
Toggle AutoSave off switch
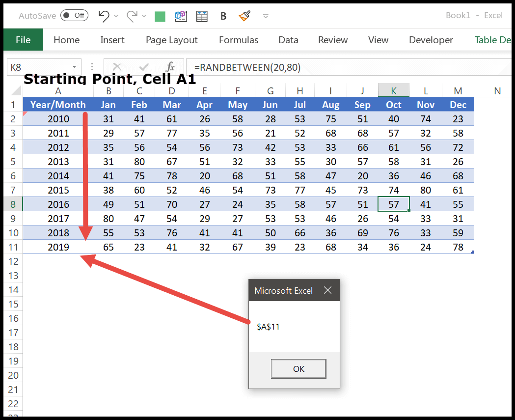click(74, 15)
